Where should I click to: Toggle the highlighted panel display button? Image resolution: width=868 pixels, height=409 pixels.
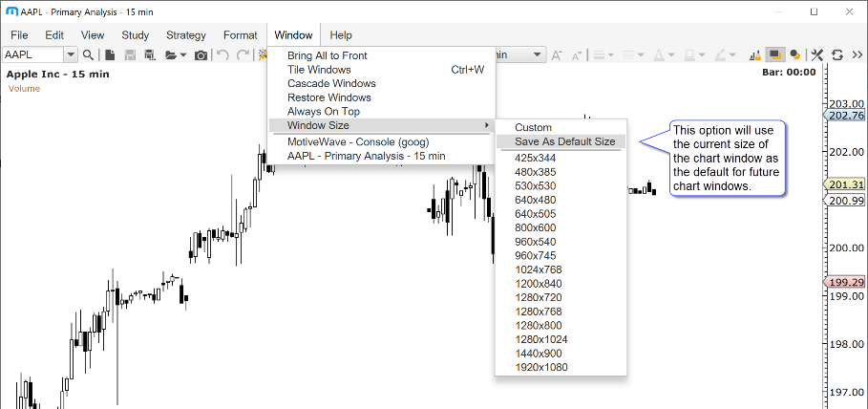[775, 55]
